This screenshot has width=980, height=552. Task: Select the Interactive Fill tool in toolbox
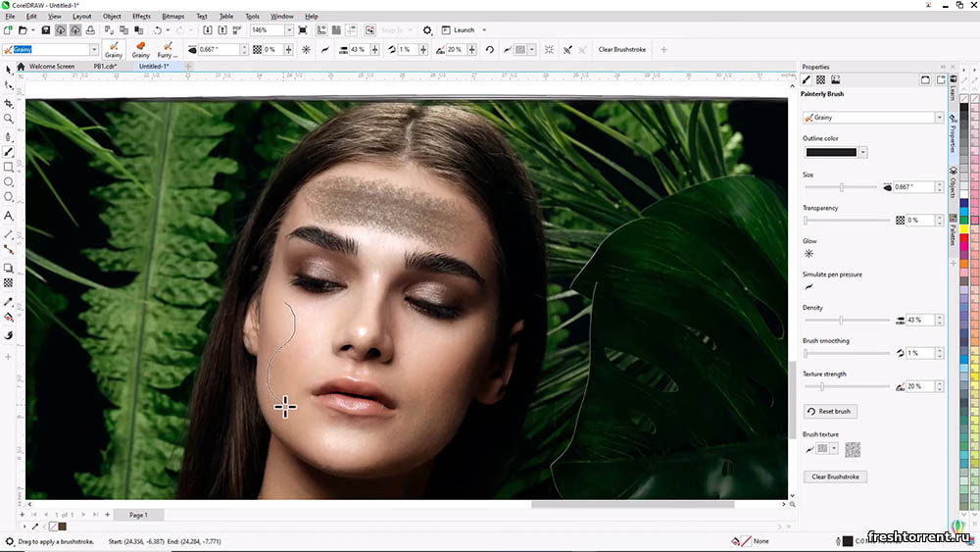pos(8,317)
